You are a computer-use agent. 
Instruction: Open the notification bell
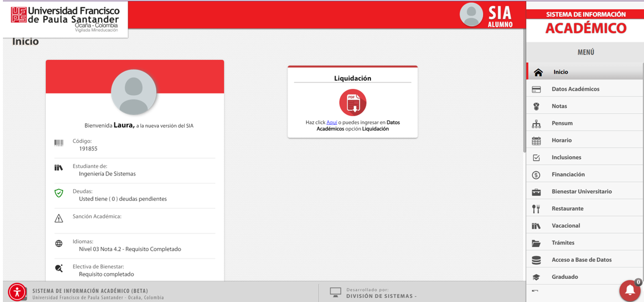[629, 290]
